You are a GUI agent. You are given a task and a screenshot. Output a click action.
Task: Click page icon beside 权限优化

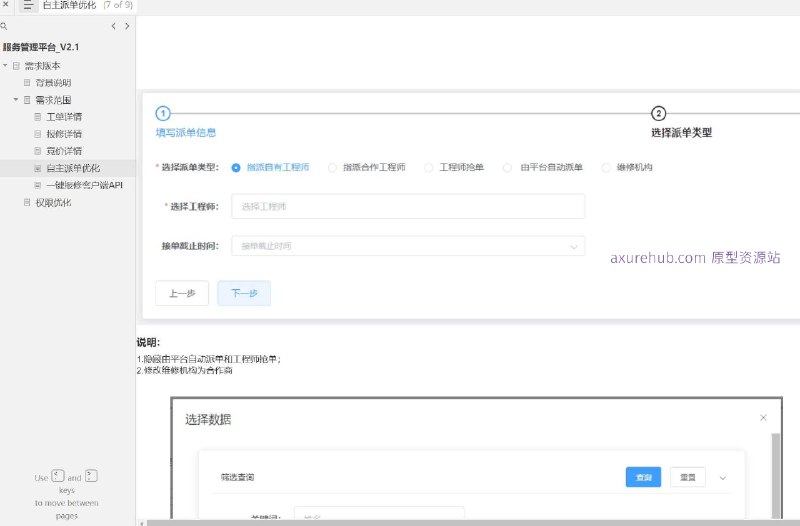[x=27, y=203]
